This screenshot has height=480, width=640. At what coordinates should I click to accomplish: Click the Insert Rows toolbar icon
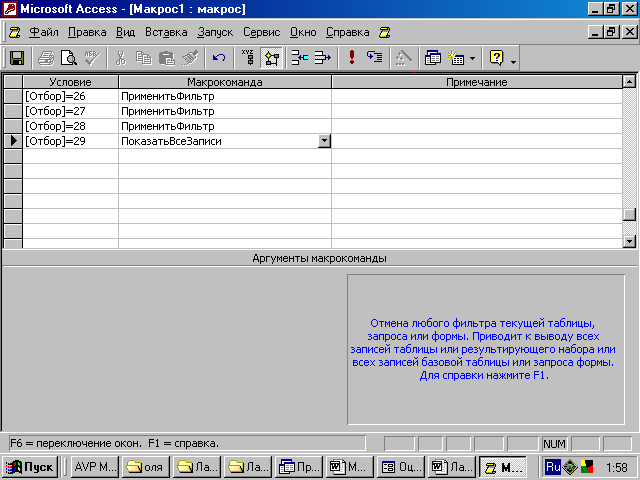(x=300, y=58)
